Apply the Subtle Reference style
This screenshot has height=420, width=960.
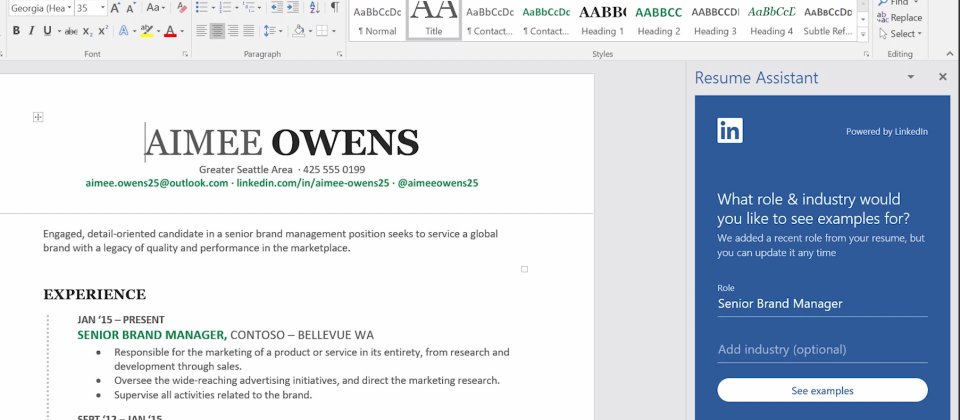coord(828,20)
